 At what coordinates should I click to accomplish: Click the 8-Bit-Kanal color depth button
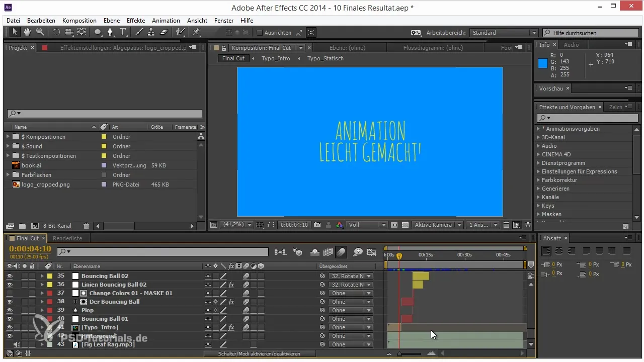tap(57, 226)
